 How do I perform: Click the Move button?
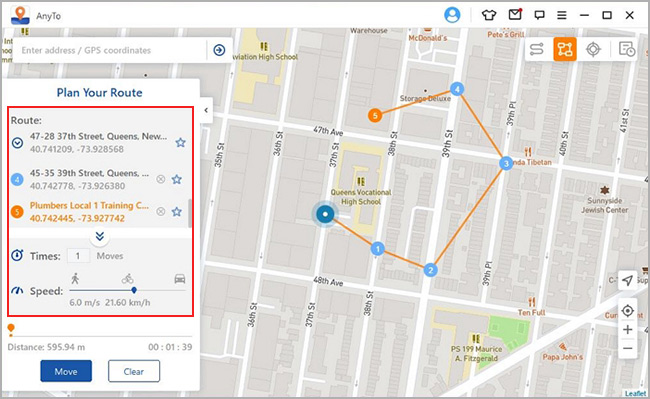(x=66, y=371)
